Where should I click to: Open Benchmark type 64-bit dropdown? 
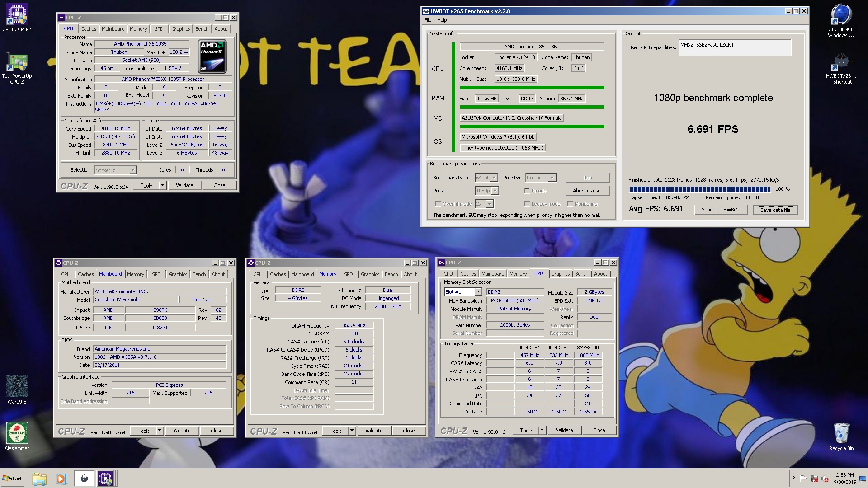click(x=494, y=178)
